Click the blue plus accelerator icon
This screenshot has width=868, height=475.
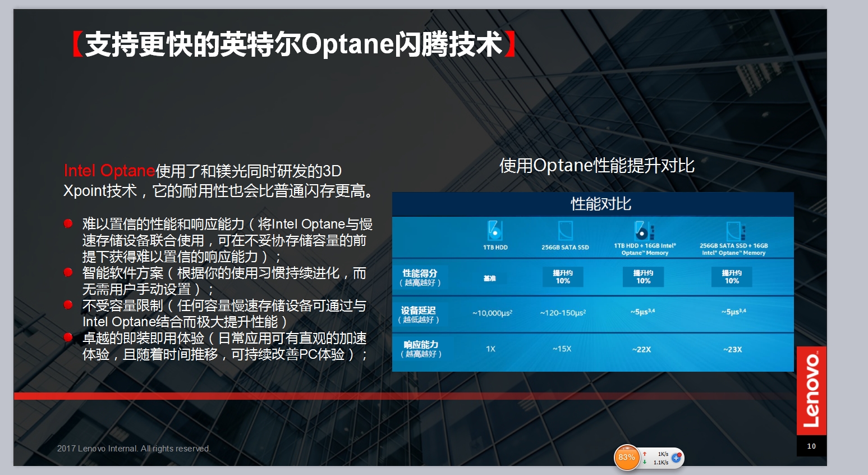pos(676,458)
